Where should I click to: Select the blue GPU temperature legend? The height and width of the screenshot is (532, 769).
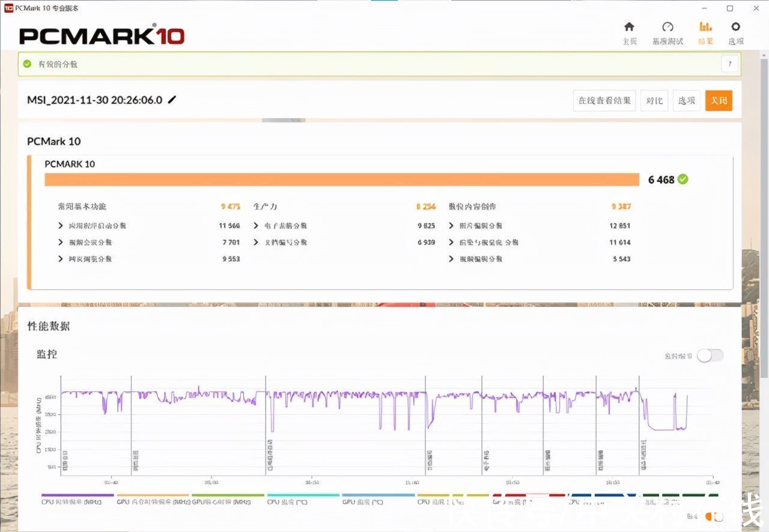[378, 500]
